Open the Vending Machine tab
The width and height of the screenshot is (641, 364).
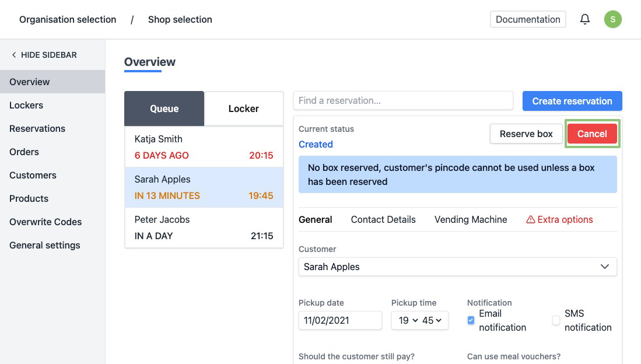click(471, 219)
